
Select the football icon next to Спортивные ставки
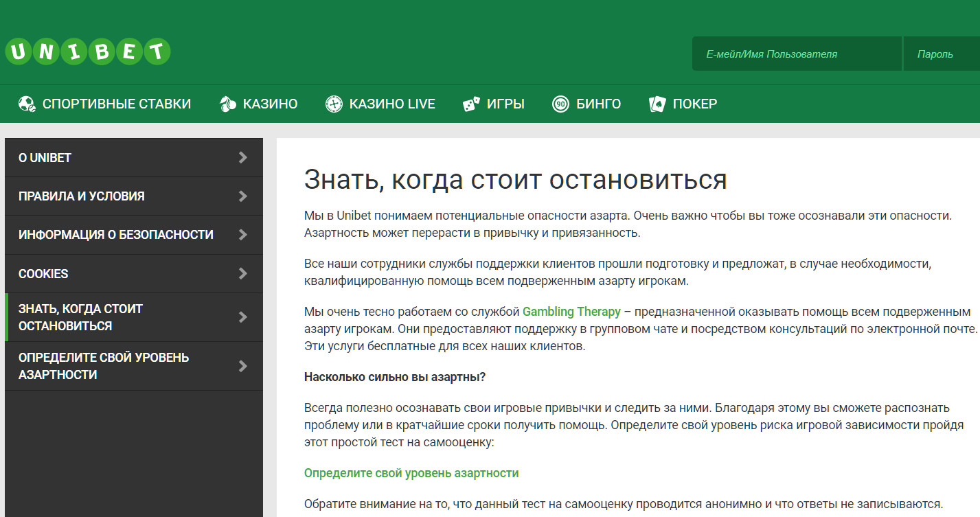[x=26, y=103]
